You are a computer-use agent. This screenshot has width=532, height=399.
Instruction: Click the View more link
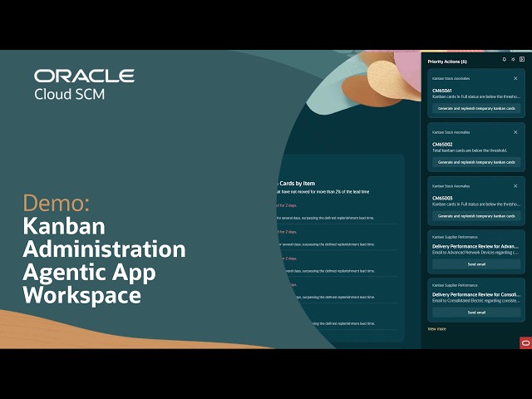(437, 329)
